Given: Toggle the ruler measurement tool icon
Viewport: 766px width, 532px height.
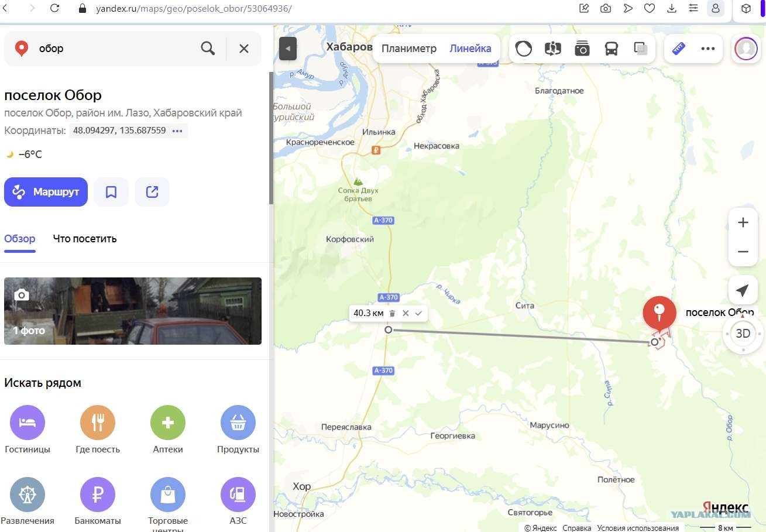Looking at the screenshot, I should click(x=679, y=49).
